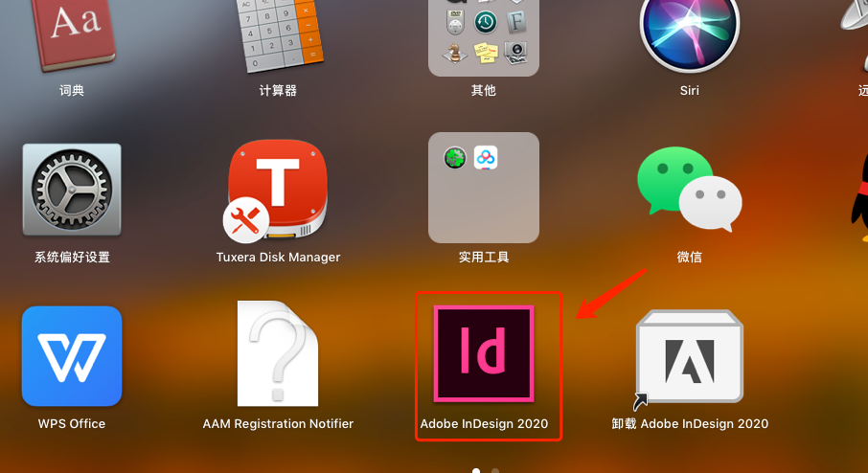Open 系统偏好设置 system preferences
This screenshot has height=473, width=868.
(72, 190)
